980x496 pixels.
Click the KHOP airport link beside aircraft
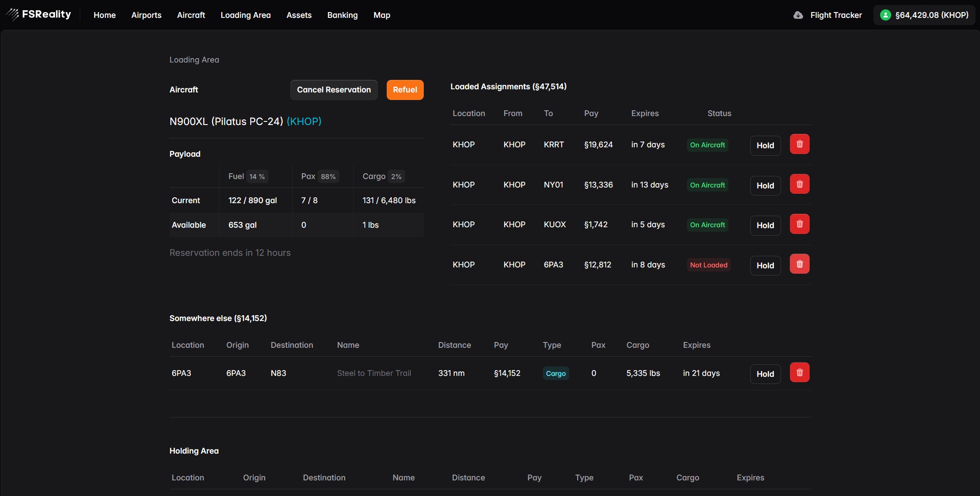pyautogui.click(x=304, y=121)
